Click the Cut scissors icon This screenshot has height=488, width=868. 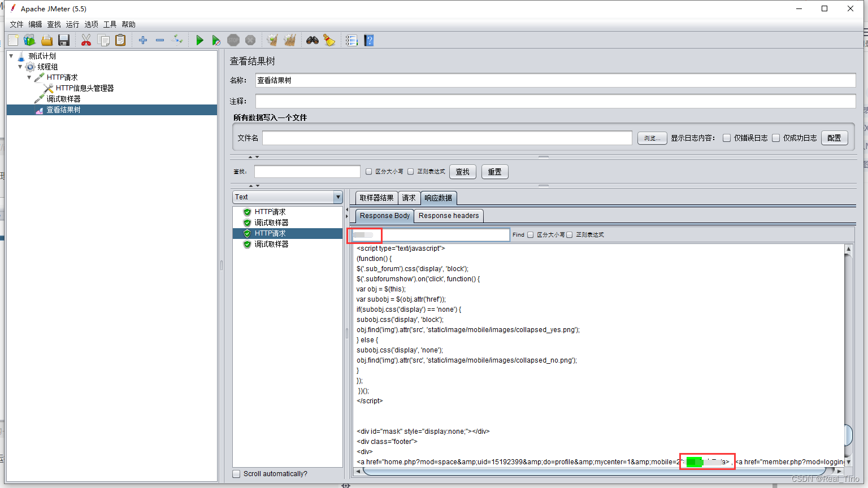click(x=86, y=40)
